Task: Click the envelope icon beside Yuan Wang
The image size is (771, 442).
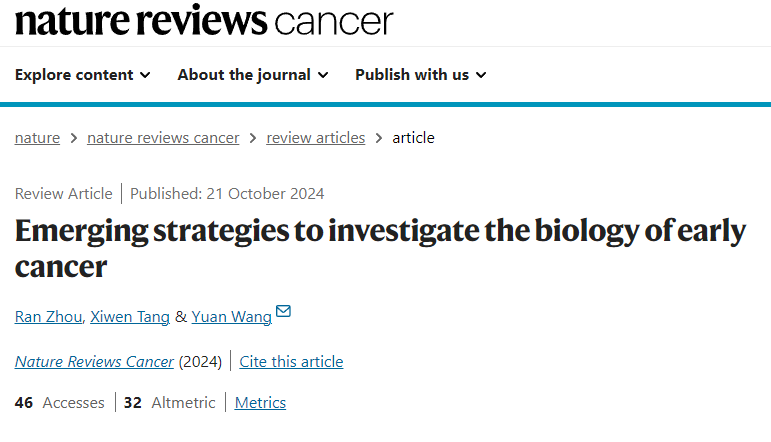Action: [x=283, y=312]
